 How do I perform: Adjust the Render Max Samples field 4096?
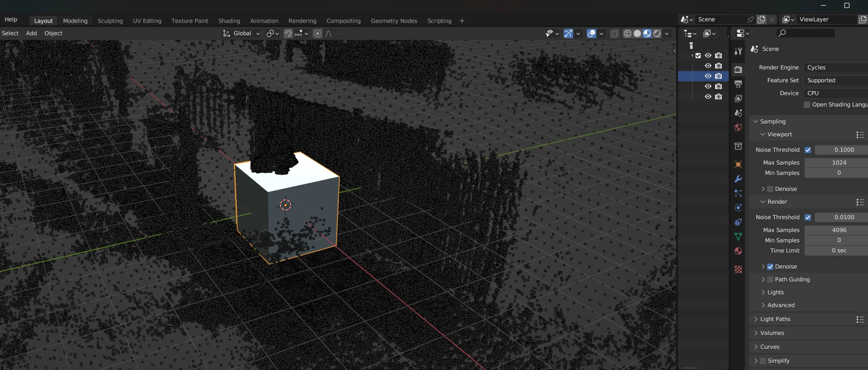pyautogui.click(x=836, y=230)
